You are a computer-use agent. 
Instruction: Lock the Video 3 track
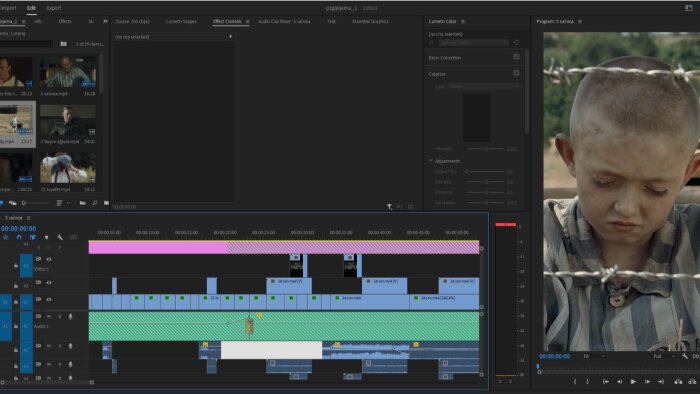point(16,265)
